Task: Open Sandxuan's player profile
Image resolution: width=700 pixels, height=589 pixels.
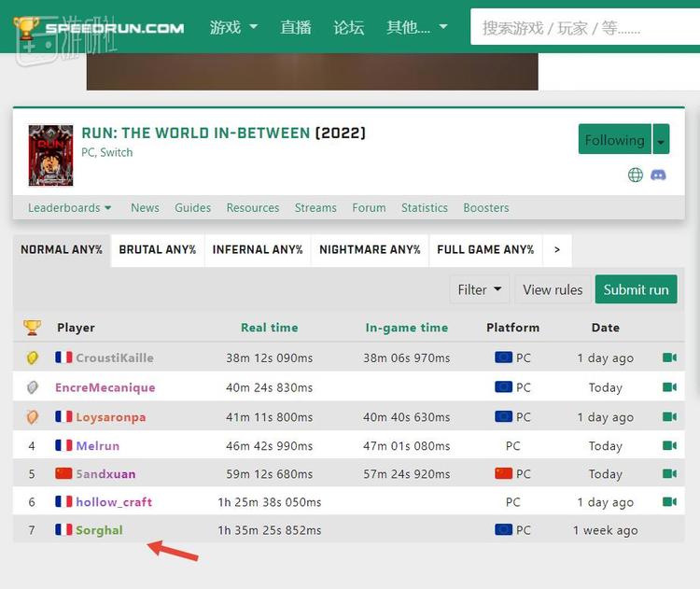Action: (x=105, y=474)
